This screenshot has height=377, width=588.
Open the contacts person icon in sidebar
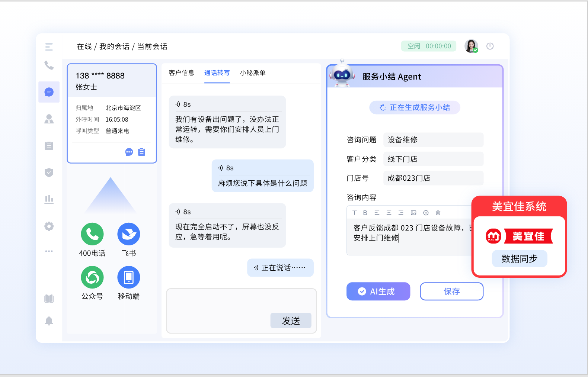click(49, 119)
